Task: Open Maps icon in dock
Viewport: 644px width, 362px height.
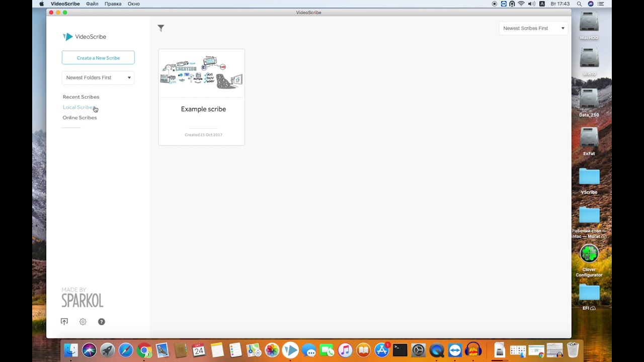Action: pos(254,350)
